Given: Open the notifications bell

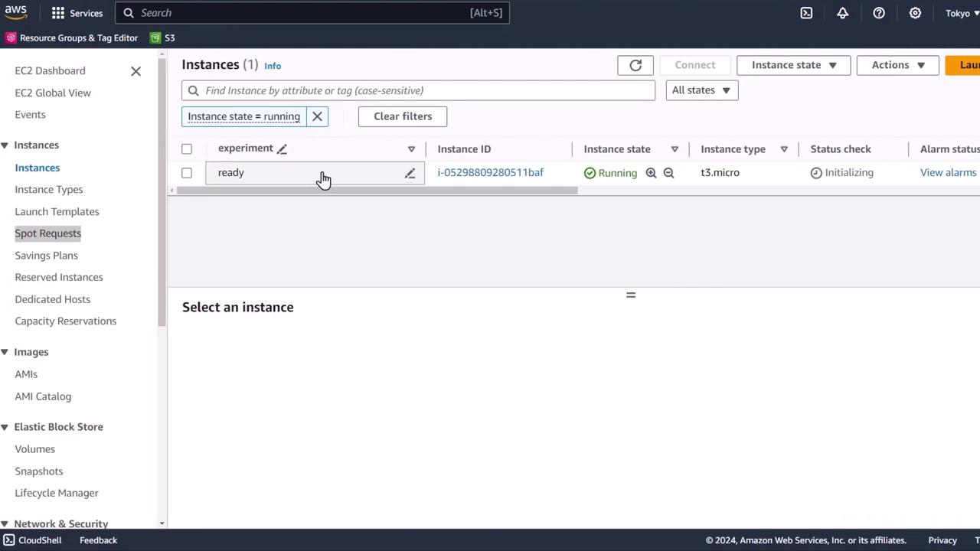Looking at the screenshot, I should (x=842, y=13).
